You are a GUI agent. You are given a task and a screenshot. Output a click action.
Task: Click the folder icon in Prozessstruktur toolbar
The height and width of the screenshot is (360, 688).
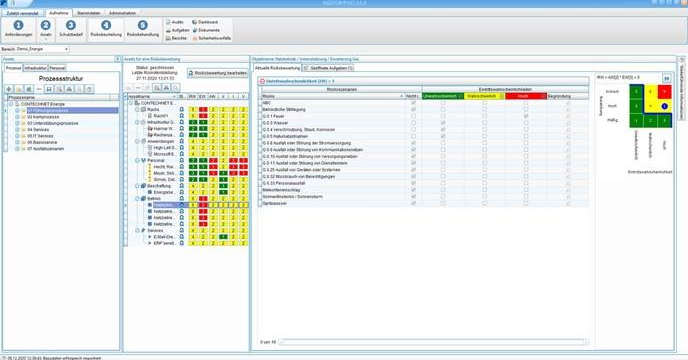point(19,89)
